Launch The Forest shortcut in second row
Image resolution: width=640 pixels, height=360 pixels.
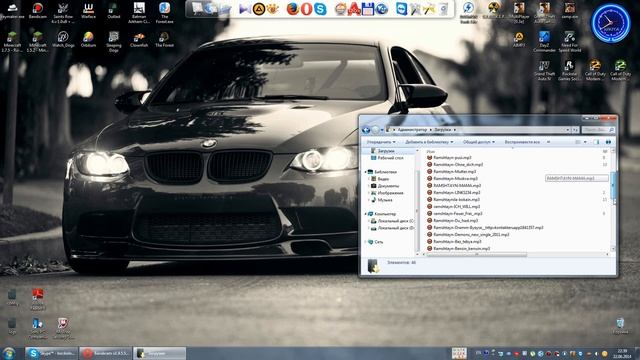pyautogui.click(x=164, y=40)
